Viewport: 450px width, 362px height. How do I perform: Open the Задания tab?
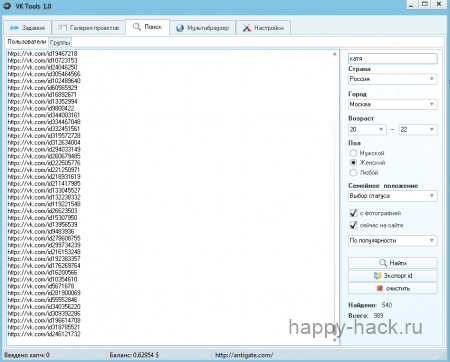[27, 28]
